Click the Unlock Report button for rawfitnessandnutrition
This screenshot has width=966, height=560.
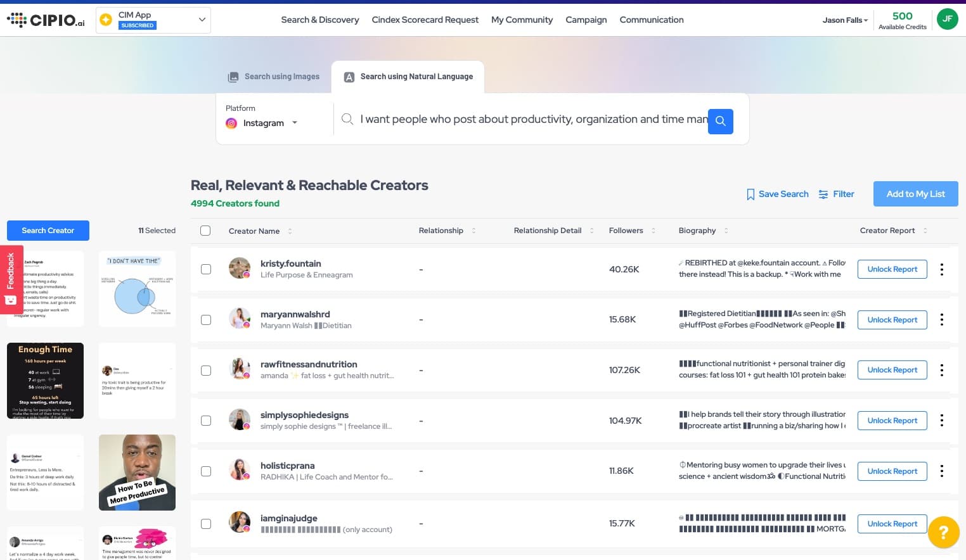[892, 370]
